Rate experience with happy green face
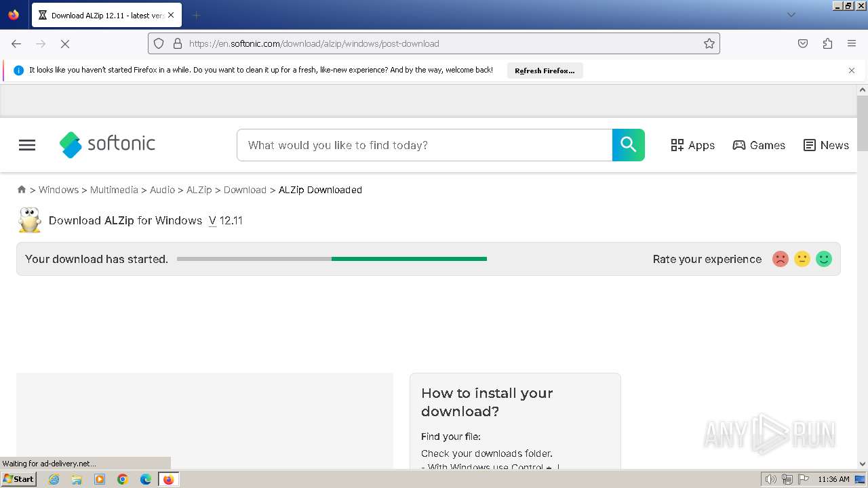 point(824,259)
